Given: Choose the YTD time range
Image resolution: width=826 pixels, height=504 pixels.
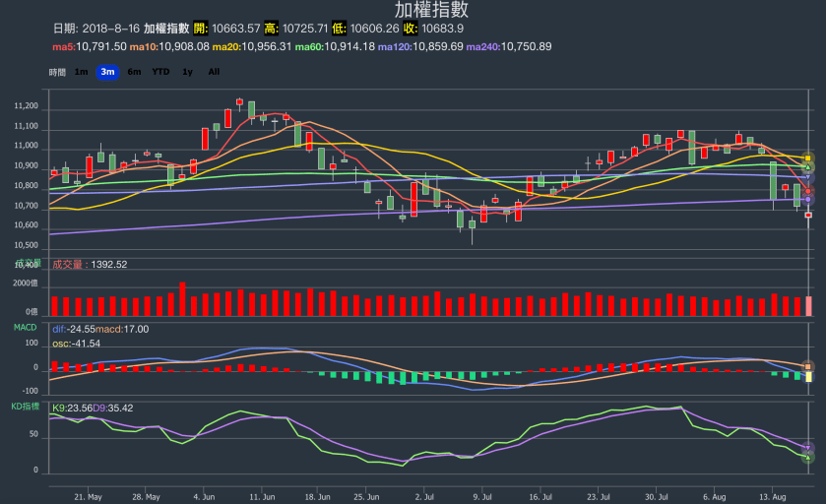Looking at the screenshot, I should 160,72.
